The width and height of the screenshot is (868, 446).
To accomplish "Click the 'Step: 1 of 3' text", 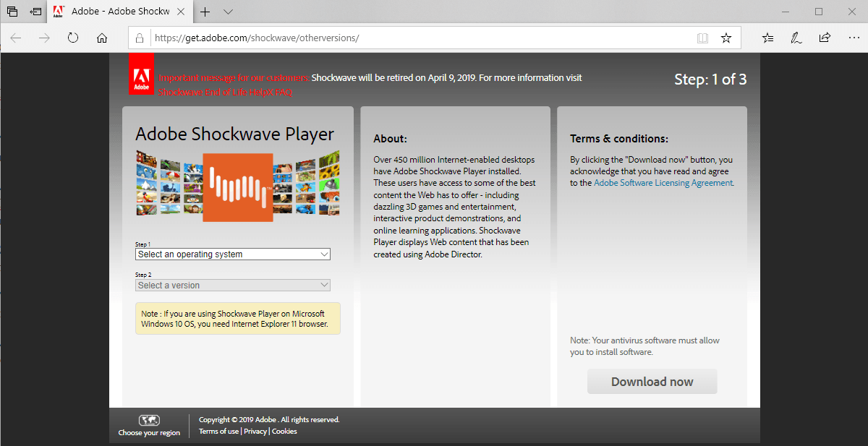I will (710, 80).
